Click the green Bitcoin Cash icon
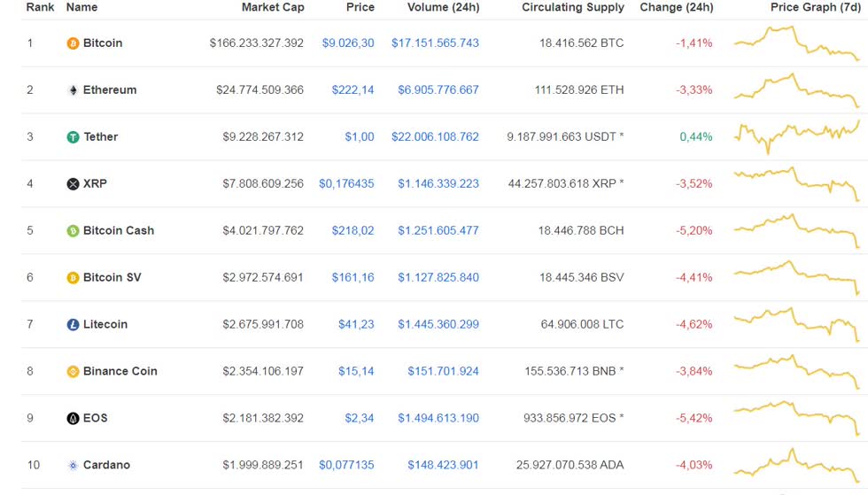 coord(73,231)
